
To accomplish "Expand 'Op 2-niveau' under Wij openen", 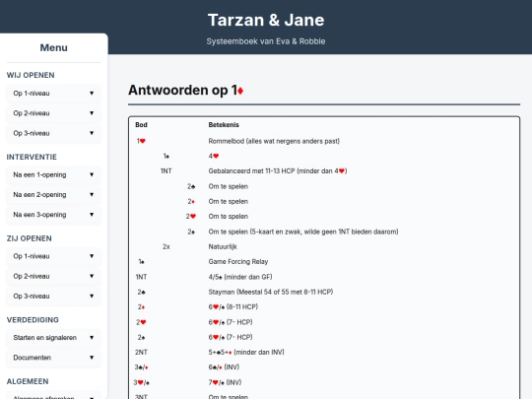I will 53,113.
